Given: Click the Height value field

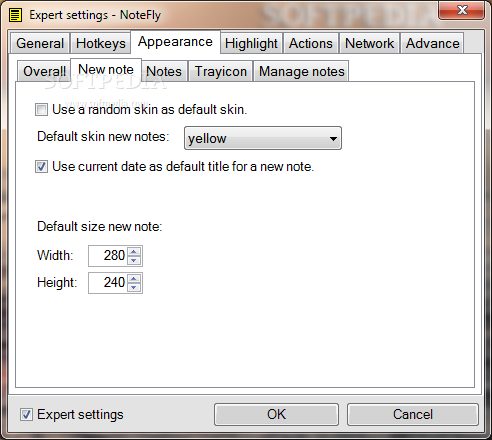Looking at the screenshot, I should [107, 283].
